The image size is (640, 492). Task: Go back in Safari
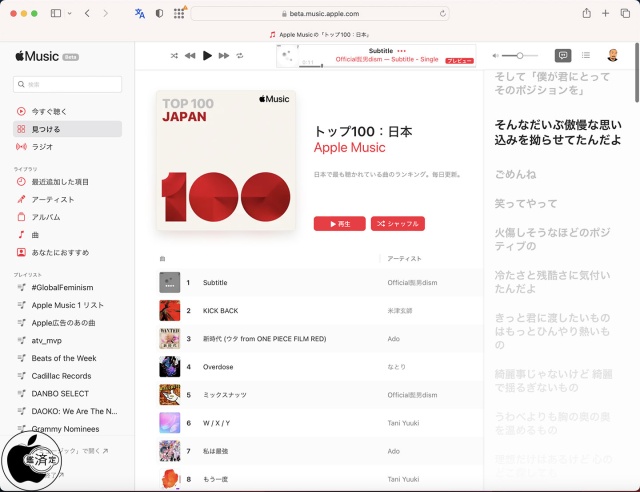[87, 13]
